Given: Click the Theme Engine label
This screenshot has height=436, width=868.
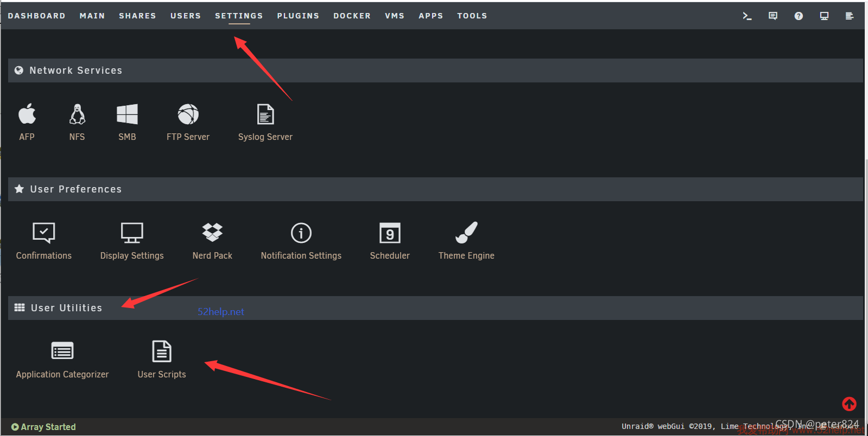Looking at the screenshot, I should tap(466, 256).
